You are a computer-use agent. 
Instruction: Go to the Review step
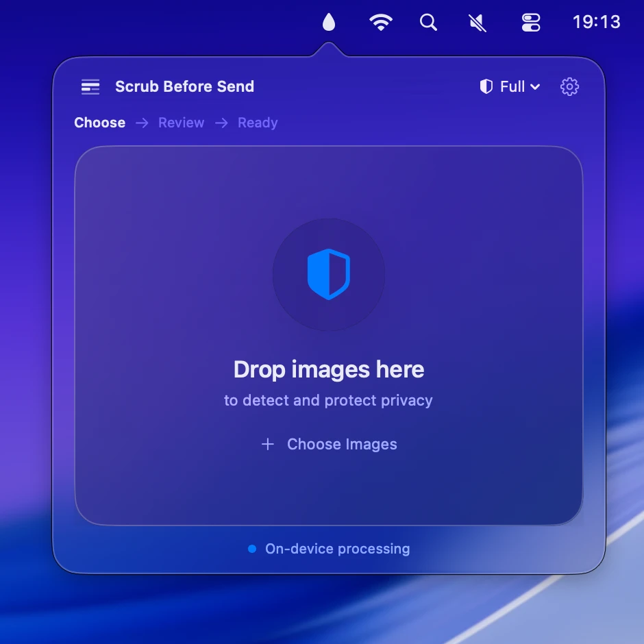click(x=181, y=123)
